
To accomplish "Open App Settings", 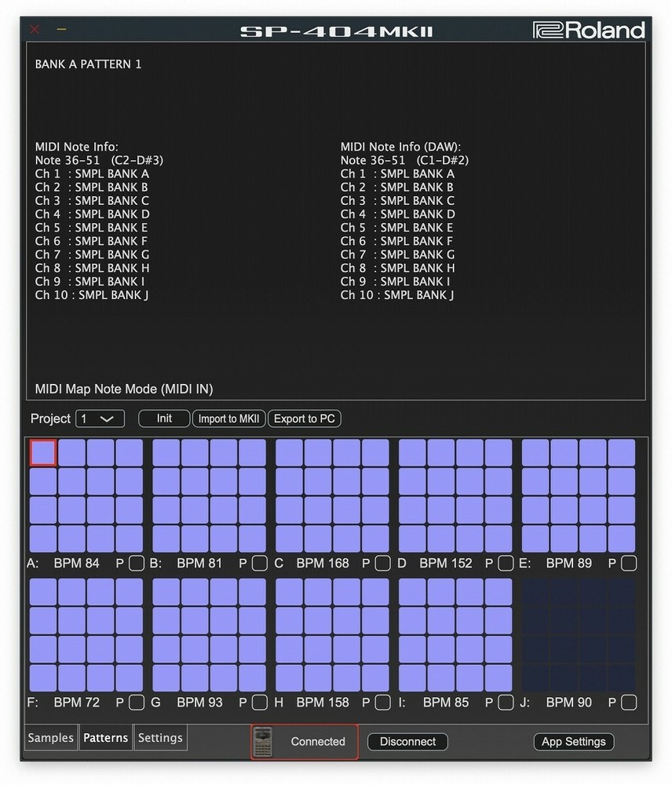I will coord(573,741).
